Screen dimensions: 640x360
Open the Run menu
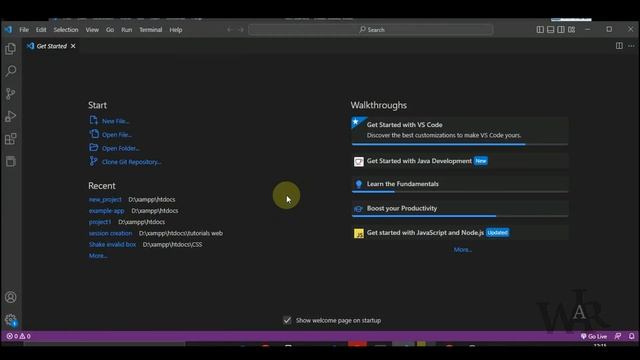(127, 30)
